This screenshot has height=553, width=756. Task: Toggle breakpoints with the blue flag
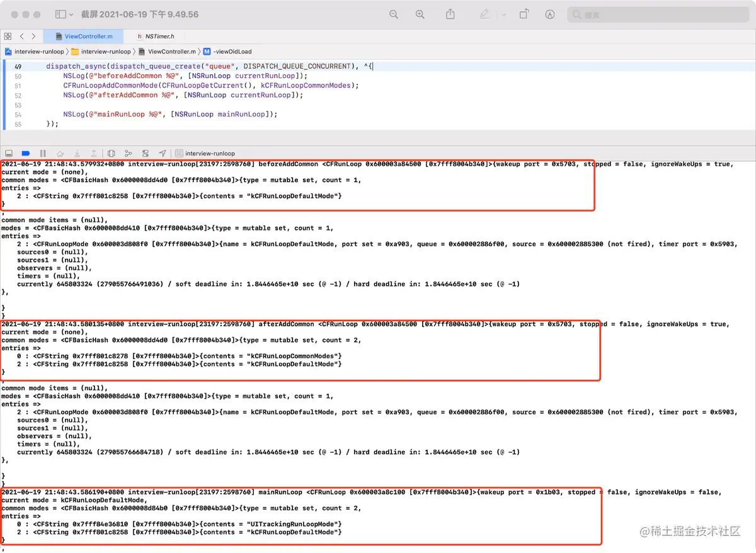[26, 153]
